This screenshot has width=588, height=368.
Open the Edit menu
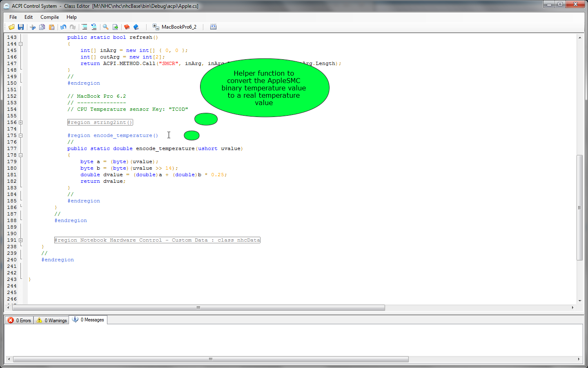29,17
